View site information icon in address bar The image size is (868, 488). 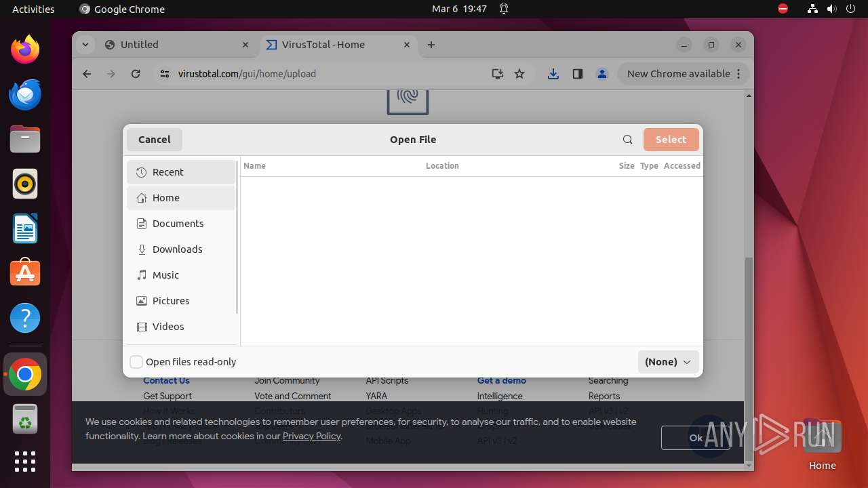pos(164,74)
